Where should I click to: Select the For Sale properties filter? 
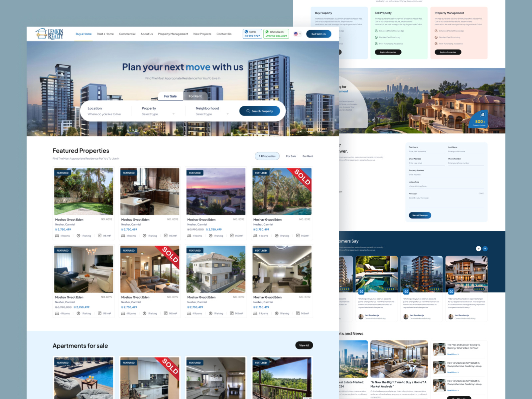pyautogui.click(x=291, y=156)
